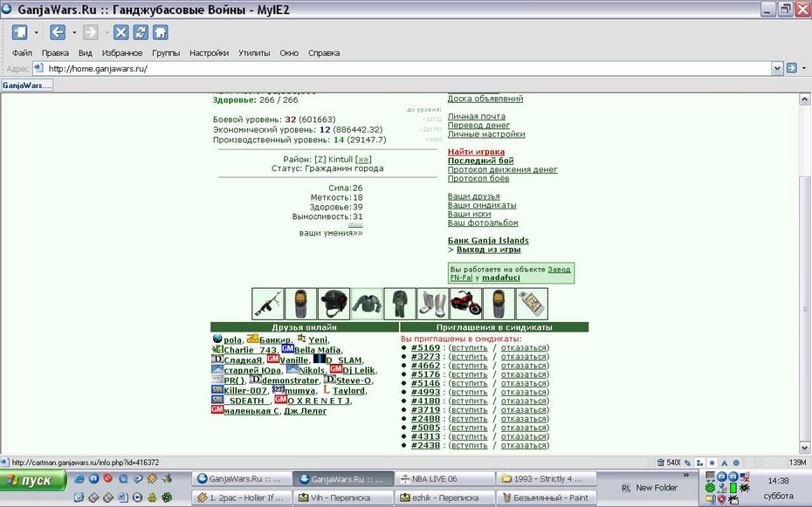Open the Утилиты menu
This screenshot has height=507, width=812.
(x=254, y=52)
